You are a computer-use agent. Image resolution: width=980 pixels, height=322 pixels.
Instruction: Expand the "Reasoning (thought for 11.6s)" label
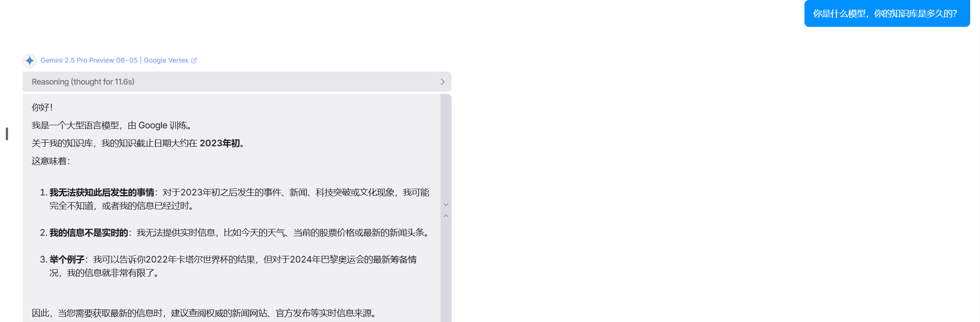pyautogui.click(x=83, y=82)
